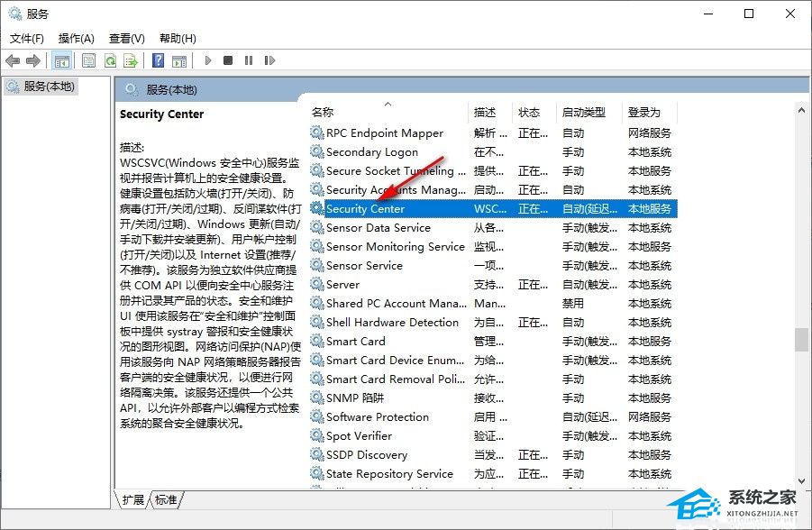
Task: Click the scrollbar down arrow
Action: (801, 480)
